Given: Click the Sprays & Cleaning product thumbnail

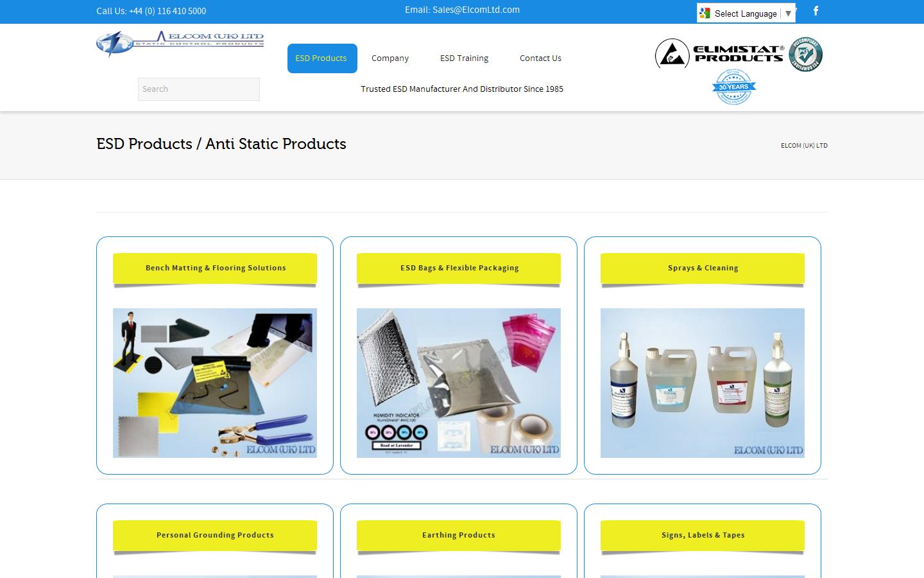Looking at the screenshot, I should [x=702, y=383].
